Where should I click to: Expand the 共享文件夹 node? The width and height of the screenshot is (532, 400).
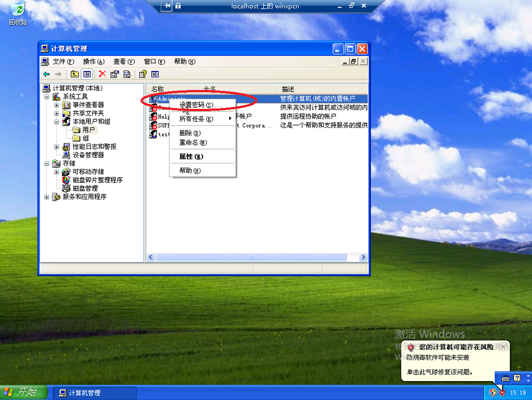click(56, 113)
